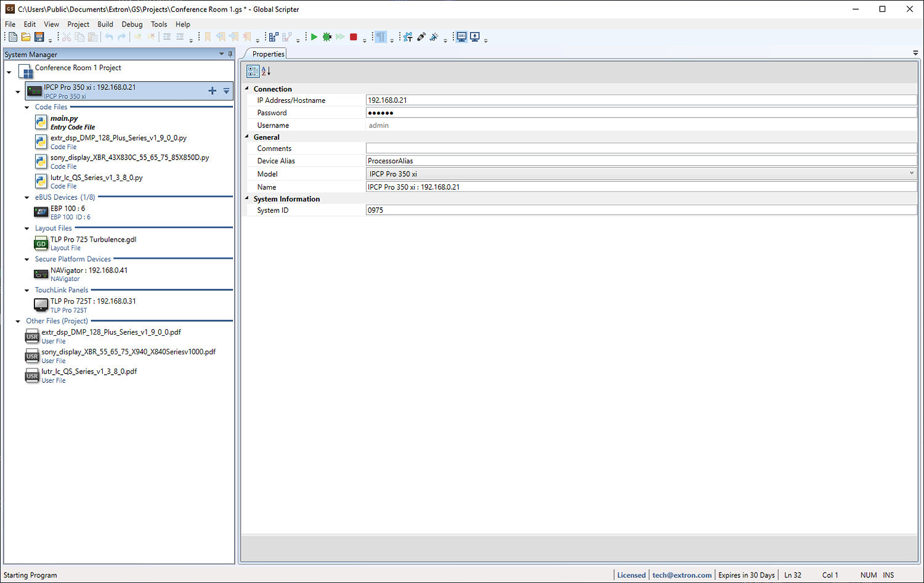924x583 pixels.
Task: Click the blue plus on the IPCP row
Action: pos(212,91)
